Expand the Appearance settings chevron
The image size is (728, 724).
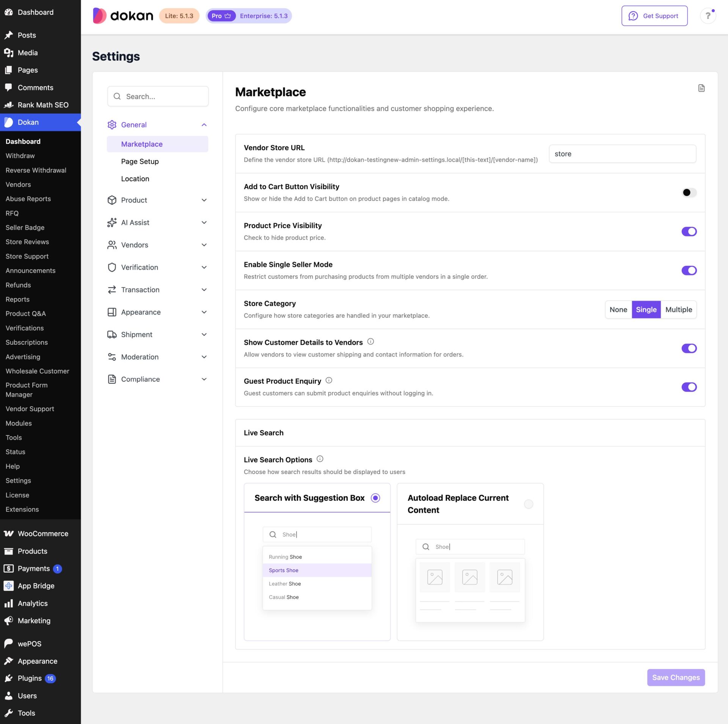pos(204,312)
